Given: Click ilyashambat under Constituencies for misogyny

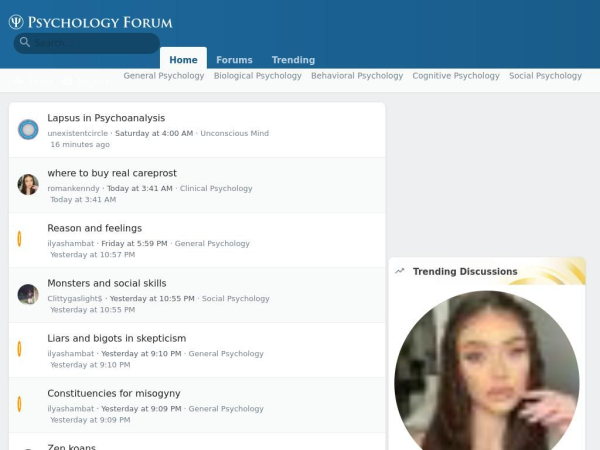Looking at the screenshot, I should pyautogui.click(x=71, y=409).
